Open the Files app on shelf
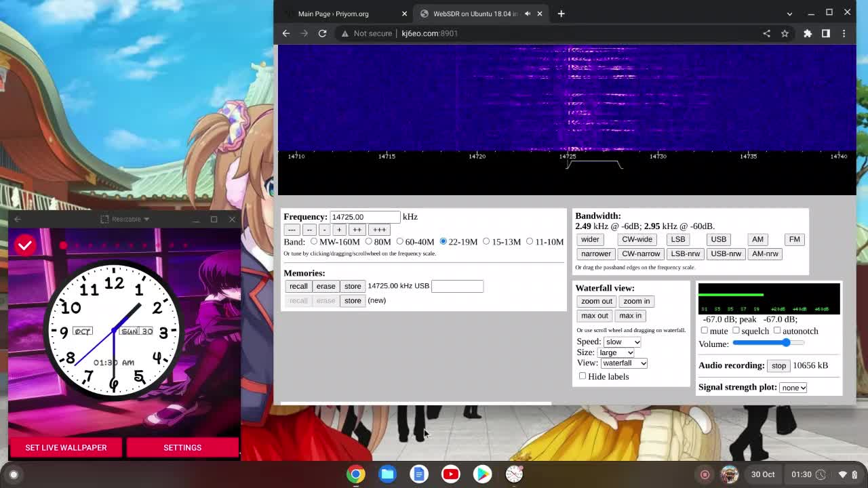 (x=388, y=474)
